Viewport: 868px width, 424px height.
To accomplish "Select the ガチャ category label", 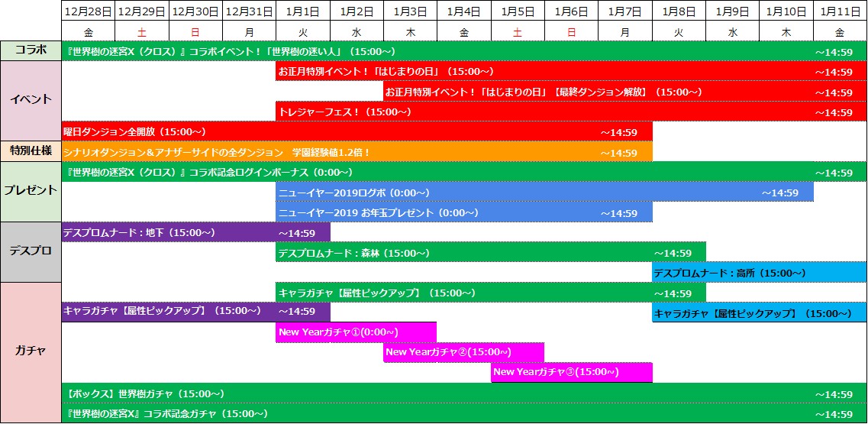I will pos(31,351).
